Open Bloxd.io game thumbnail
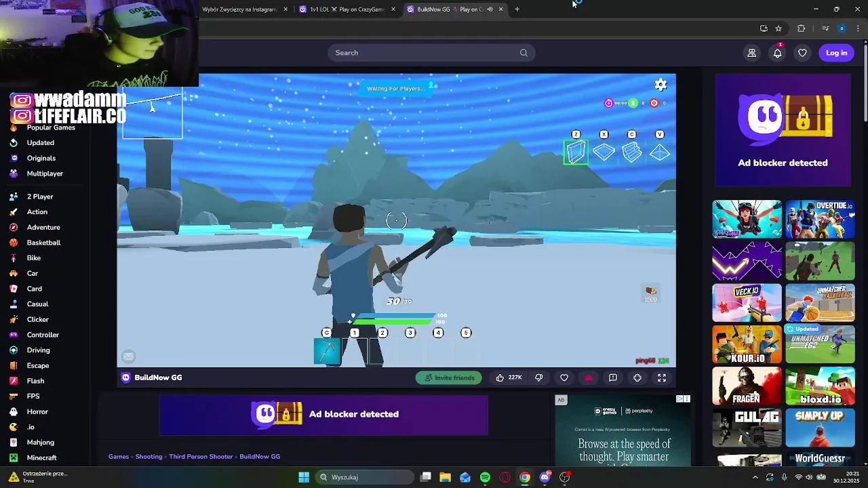 point(820,386)
